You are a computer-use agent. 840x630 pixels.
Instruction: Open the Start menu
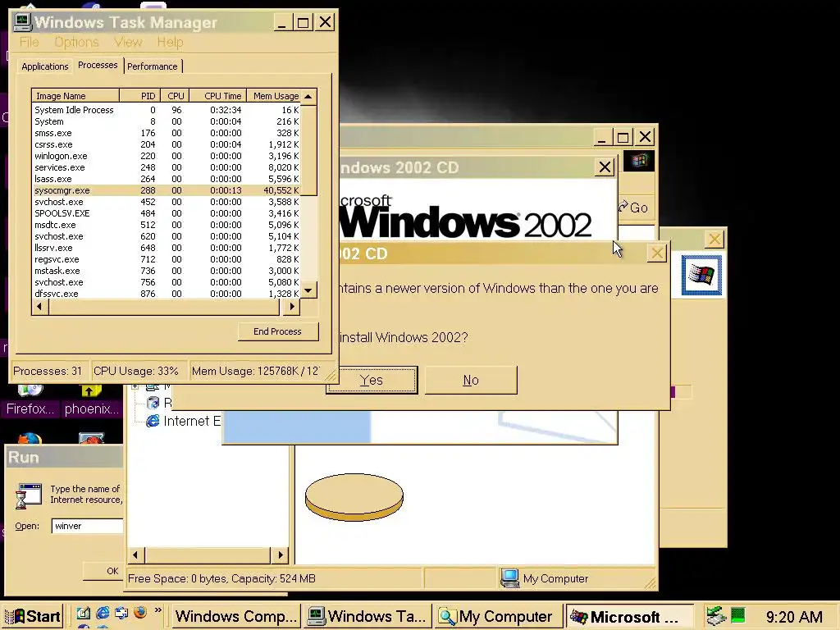click(32, 616)
